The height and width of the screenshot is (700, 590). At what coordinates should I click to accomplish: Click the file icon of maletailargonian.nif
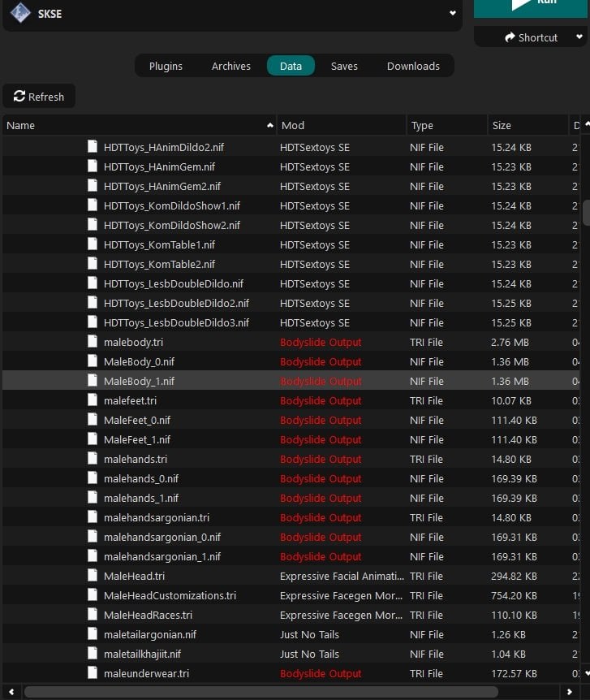pos(93,634)
